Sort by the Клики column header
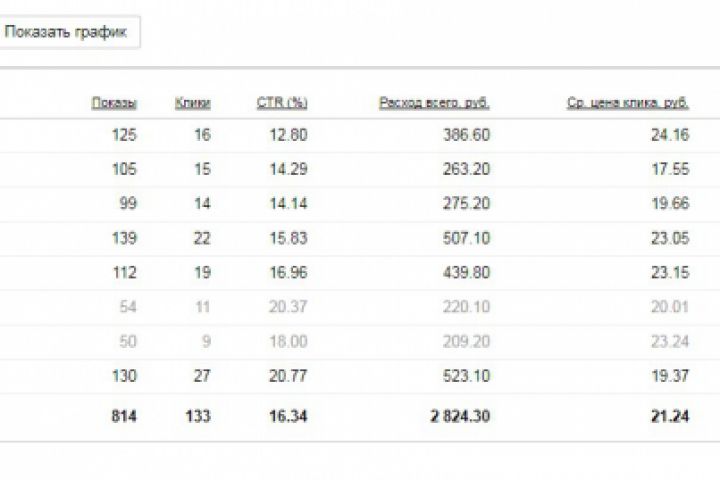The width and height of the screenshot is (720, 480). pos(192,103)
